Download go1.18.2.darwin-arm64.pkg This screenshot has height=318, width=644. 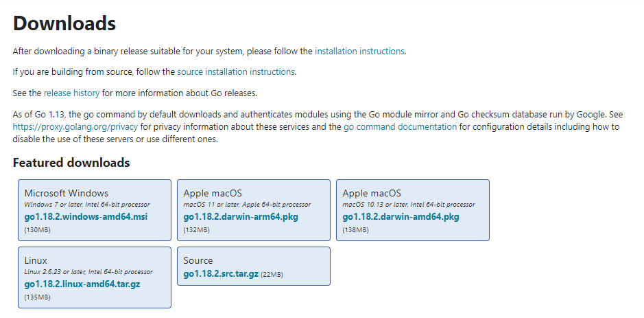(241, 217)
